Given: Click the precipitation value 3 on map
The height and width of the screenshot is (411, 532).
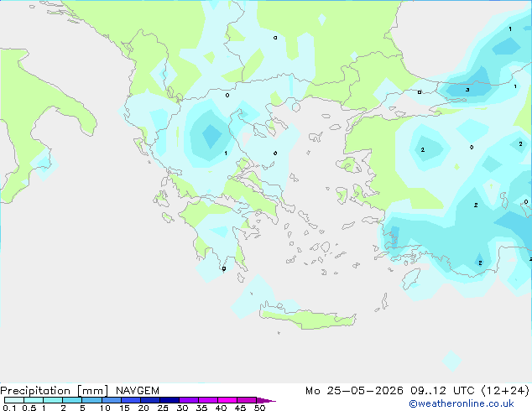Looking at the screenshot, I should pyautogui.click(x=467, y=90).
